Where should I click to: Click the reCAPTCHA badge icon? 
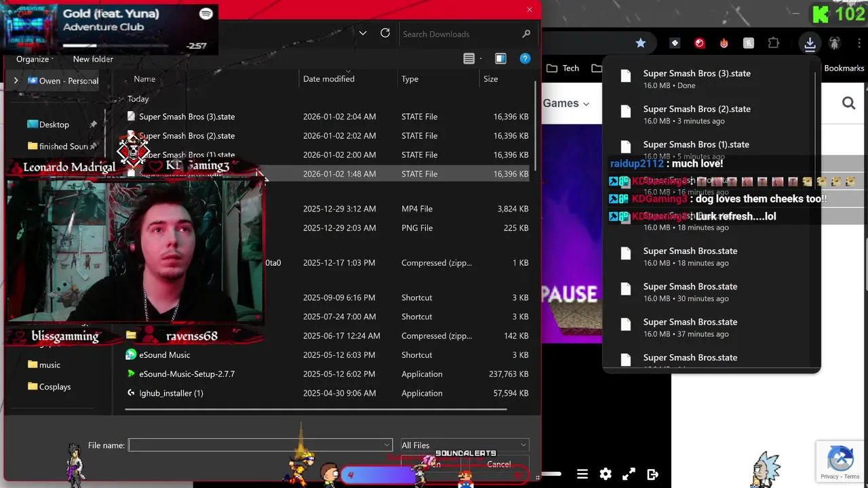point(841,459)
